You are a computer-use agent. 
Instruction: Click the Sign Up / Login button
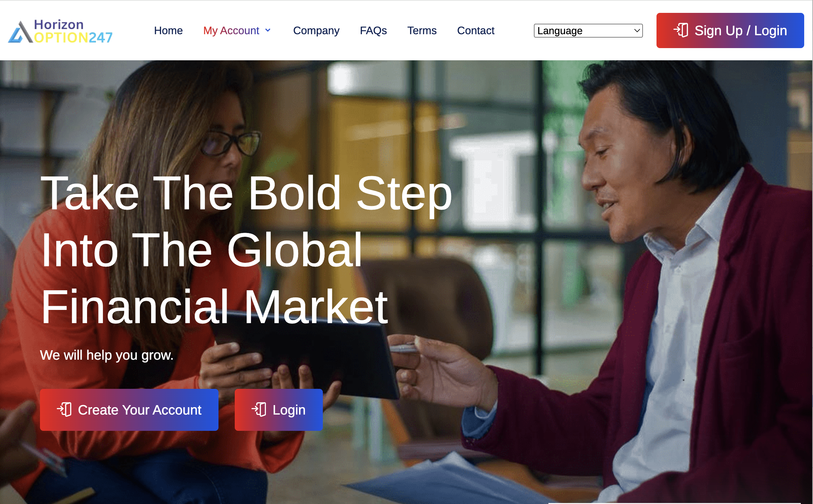click(730, 30)
